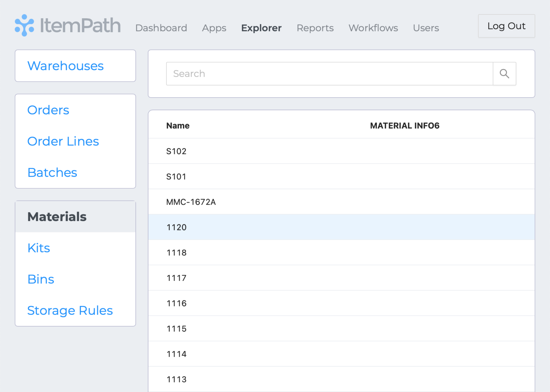The height and width of the screenshot is (392, 550).
Task: Open the Batches link
Action: point(52,172)
